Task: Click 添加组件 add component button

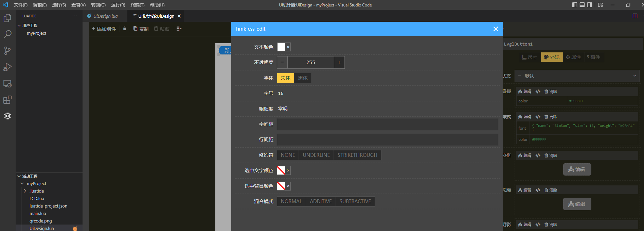Action: click(x=104, y=29)
